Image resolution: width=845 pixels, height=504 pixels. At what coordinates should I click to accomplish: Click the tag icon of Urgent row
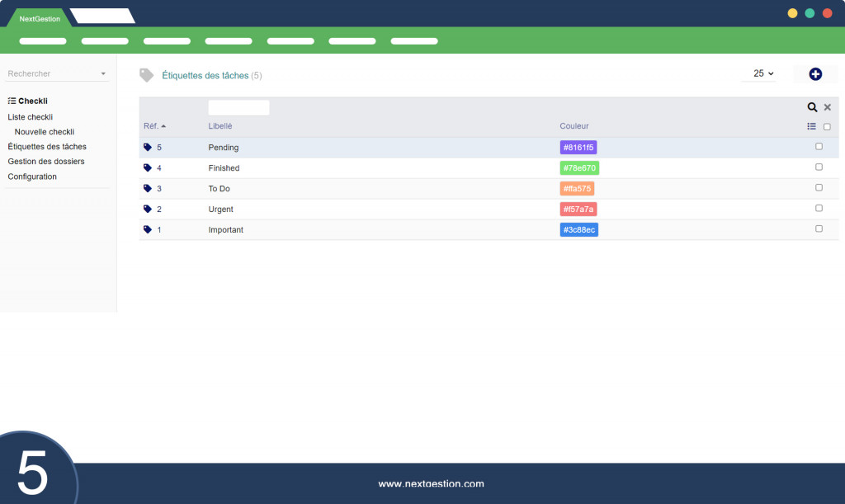(x=148, y=209)
